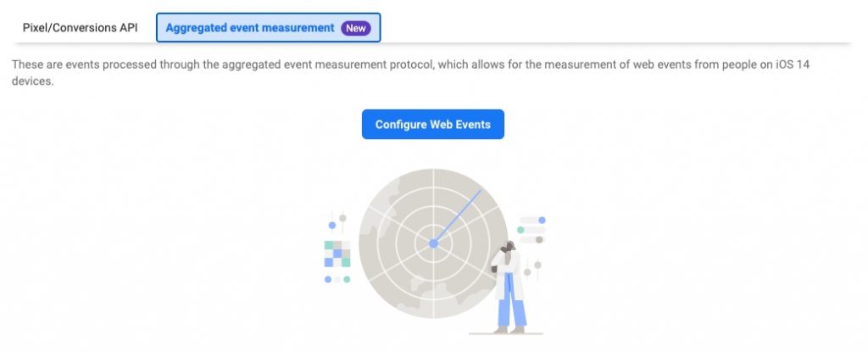
Task: Click the blue dot slider above the grid
Action: click(332, 225)
